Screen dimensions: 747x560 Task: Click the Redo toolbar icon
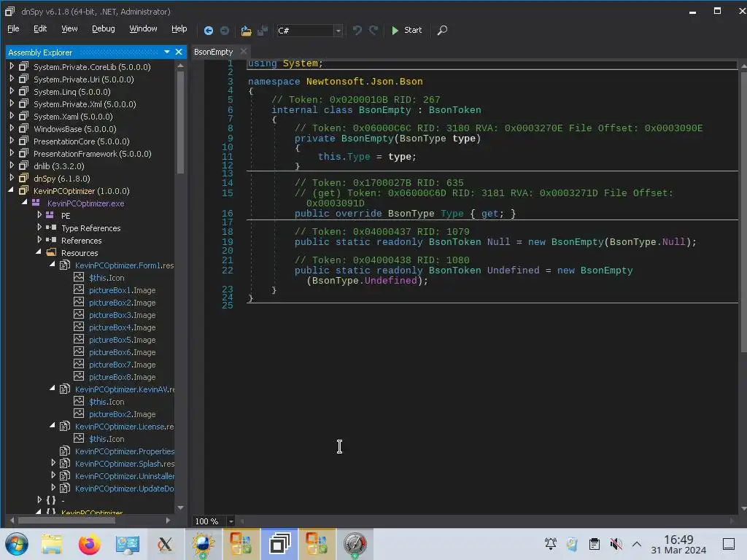tap(374, 31)
